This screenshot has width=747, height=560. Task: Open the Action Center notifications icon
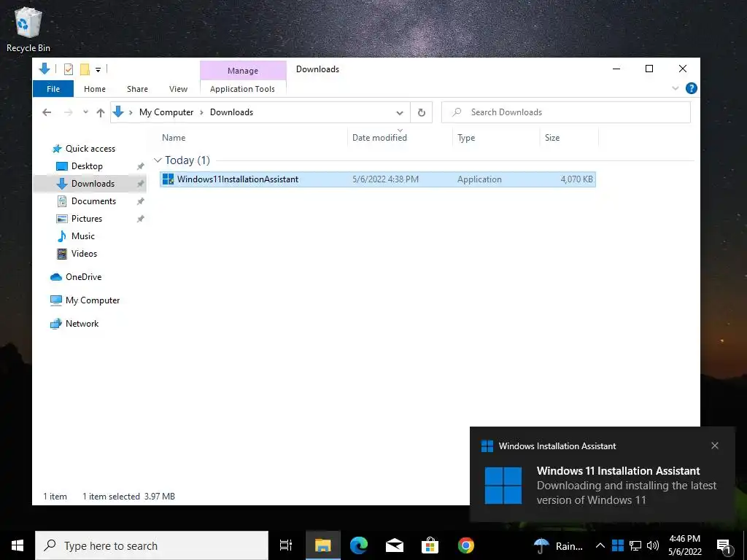click(724, 547)
